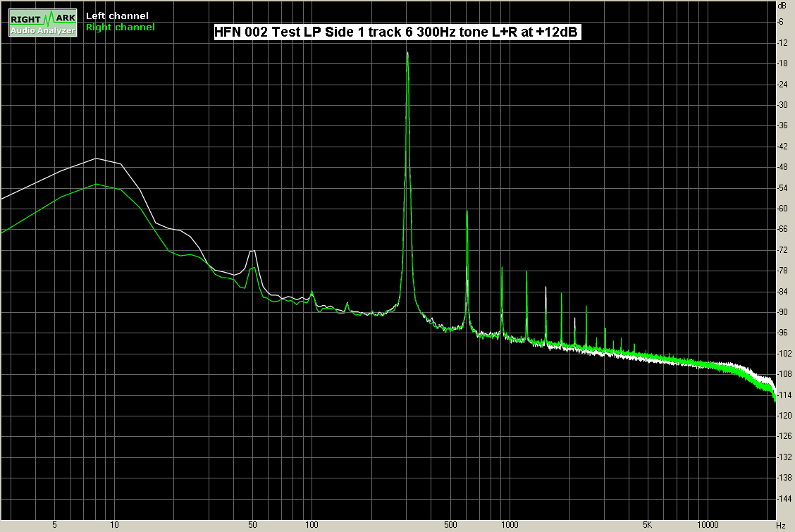Click the -24 dB axis value

coord(782,84)
